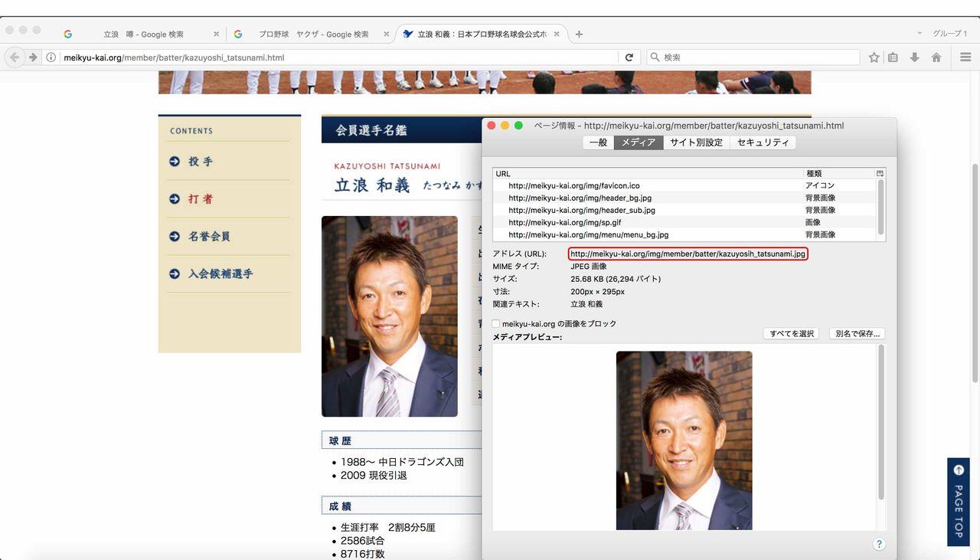Bookmark this page with the star icon
Screen dimensions: 980x560
coord(874,57)
